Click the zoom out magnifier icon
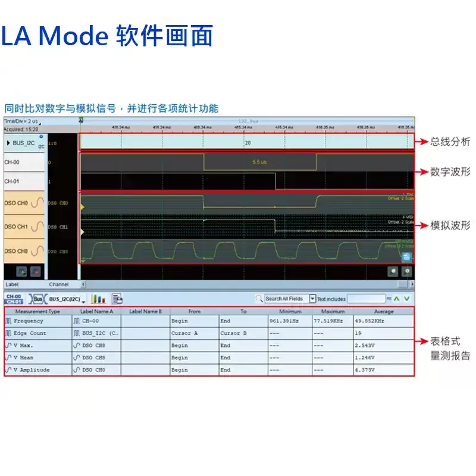The image size is (476, 476). pyautogui.click(x=393, y=271)
